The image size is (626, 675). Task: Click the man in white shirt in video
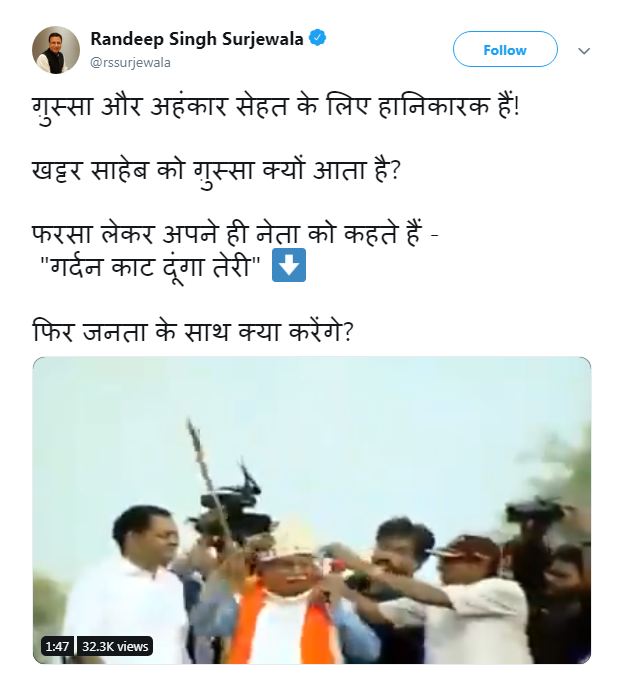137,590
